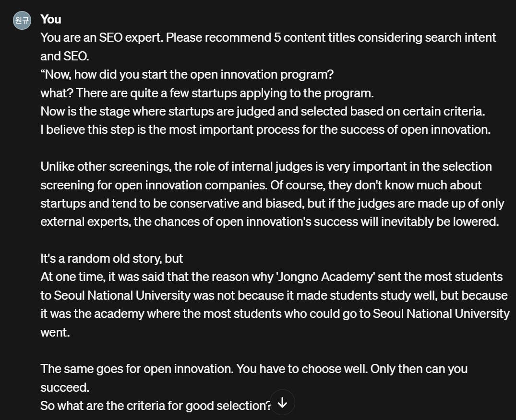Click the line starting "screening for open innovation companies"
516x420 pixels.
click(261, 185)
